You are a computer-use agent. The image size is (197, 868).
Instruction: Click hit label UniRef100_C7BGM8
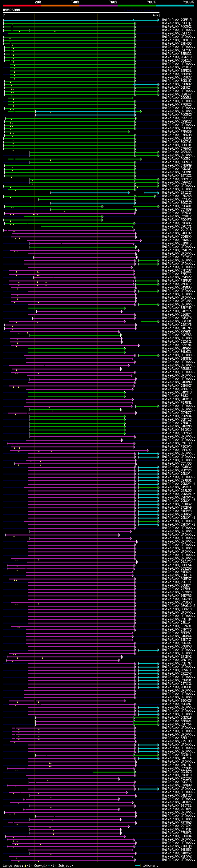tap(177, 135)
